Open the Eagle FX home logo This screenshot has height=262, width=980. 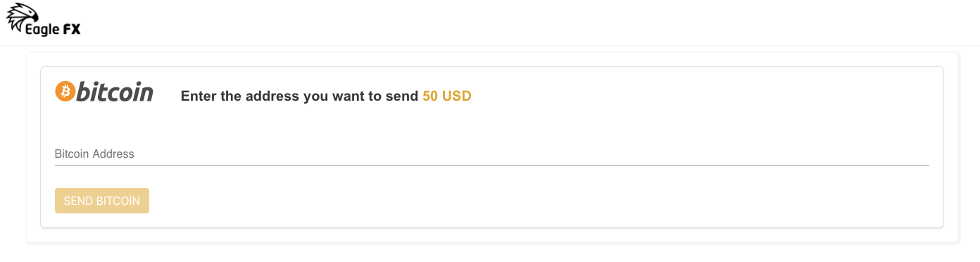44,20
